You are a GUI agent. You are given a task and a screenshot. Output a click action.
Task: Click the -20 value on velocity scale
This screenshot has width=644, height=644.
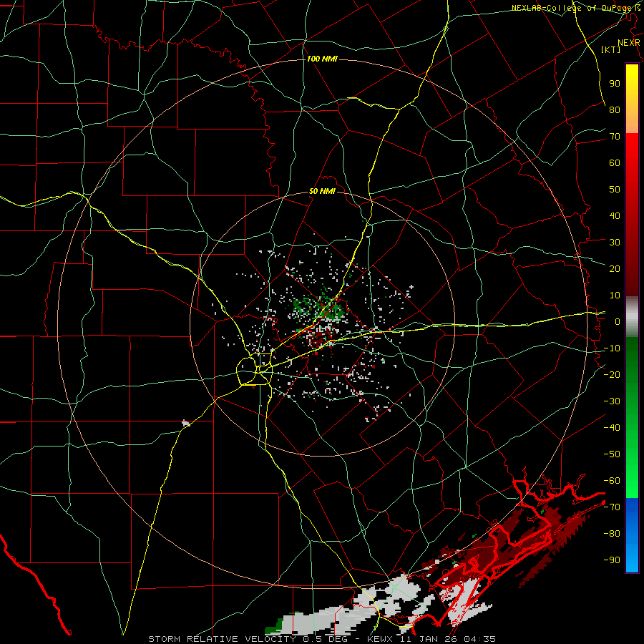point(612,374)
